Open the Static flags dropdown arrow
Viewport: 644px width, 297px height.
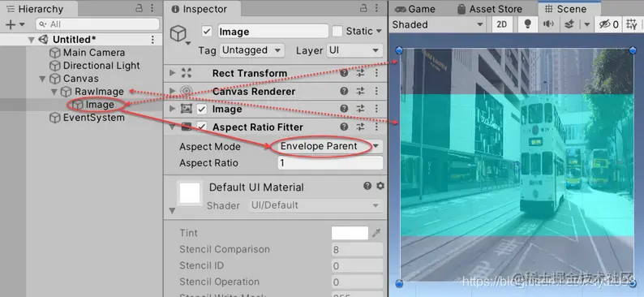379,31
